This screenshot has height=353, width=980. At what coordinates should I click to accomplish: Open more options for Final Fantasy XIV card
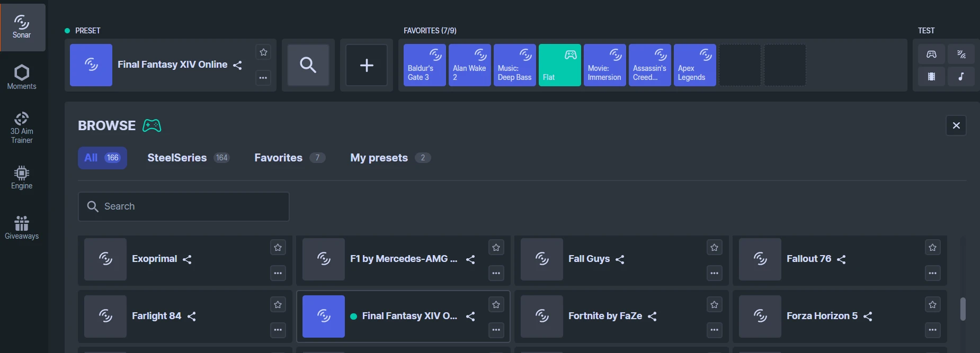click(496, 330)
